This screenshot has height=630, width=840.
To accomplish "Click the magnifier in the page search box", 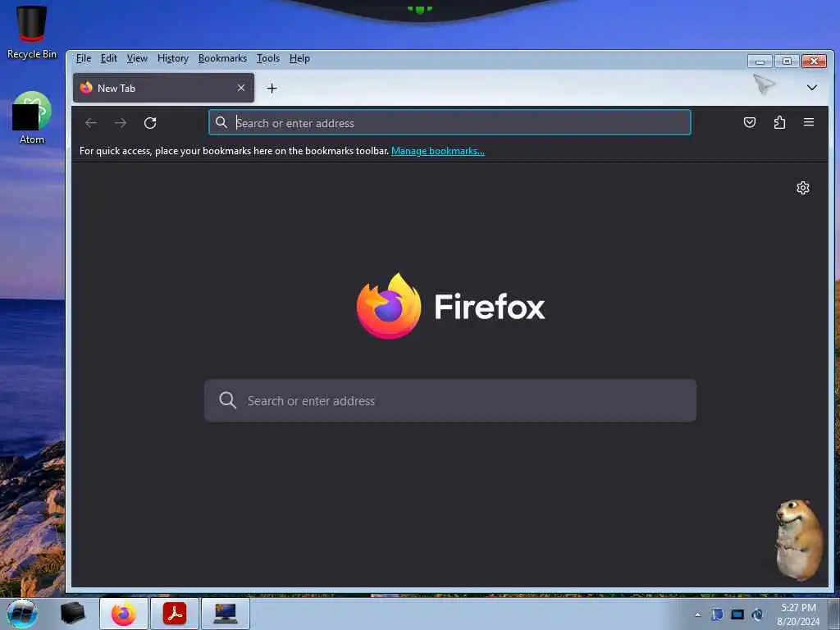I will (228, 400).
